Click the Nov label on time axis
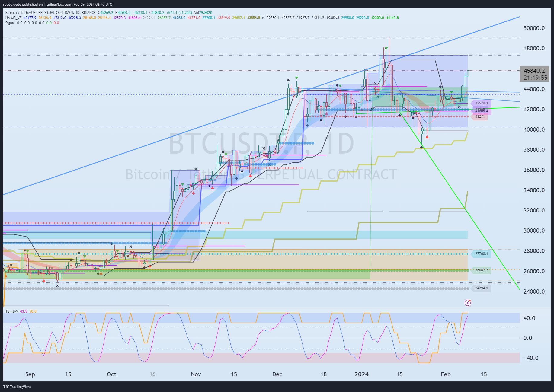Image resolution: width=554 pixels, height=392 pixels. click(x=196, y=374)
